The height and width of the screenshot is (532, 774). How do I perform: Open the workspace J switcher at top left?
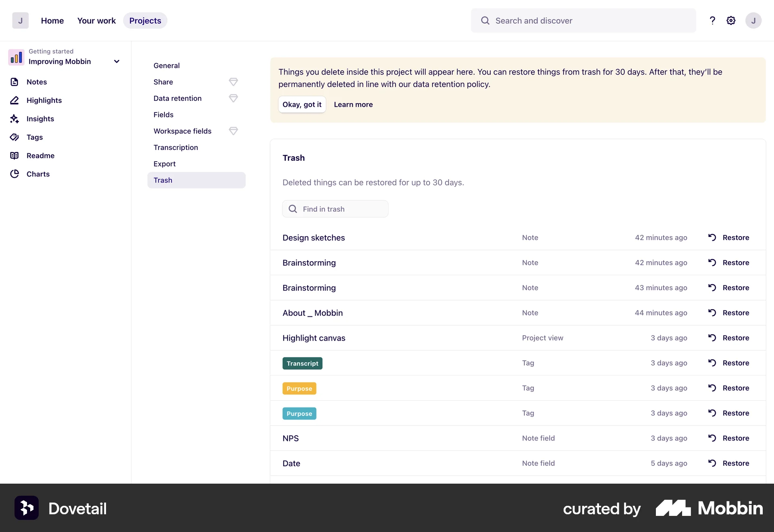20,21
